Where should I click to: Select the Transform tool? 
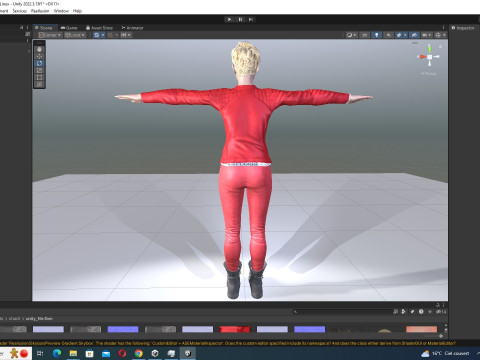click(39, 84)
